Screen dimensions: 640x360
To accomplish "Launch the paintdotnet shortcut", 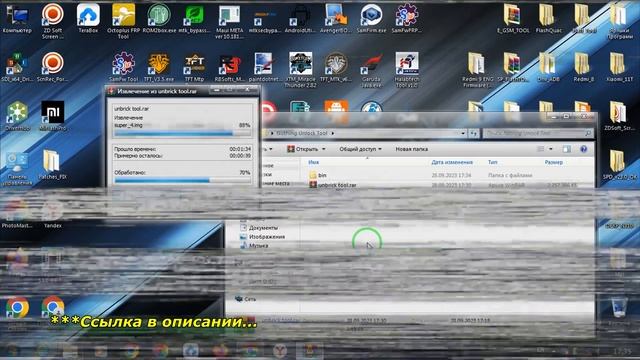I will click(x=265, y=67).
